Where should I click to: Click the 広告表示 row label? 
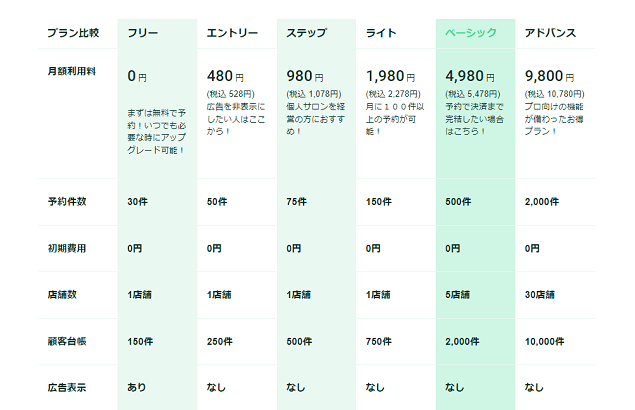(67, 388)
